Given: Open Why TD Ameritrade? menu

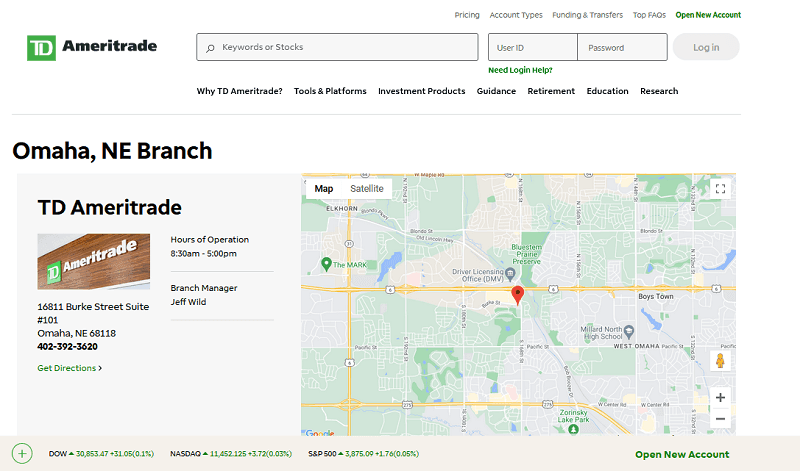Looking at the screenshot, I should (239, 91).
